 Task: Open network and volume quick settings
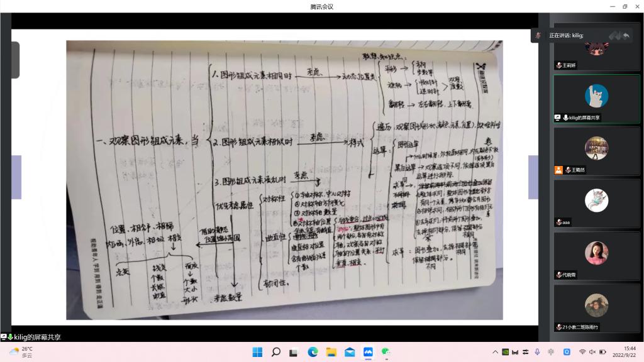click(592, 352)
